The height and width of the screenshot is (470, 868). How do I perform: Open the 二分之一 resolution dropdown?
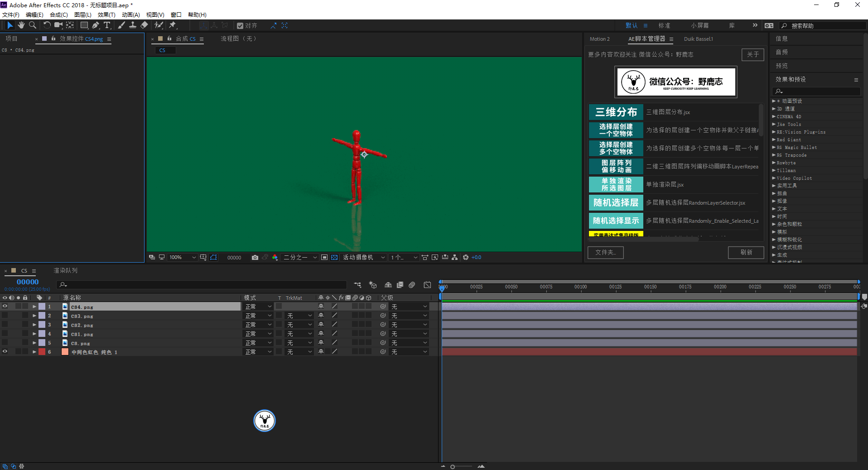click(300, 258)
